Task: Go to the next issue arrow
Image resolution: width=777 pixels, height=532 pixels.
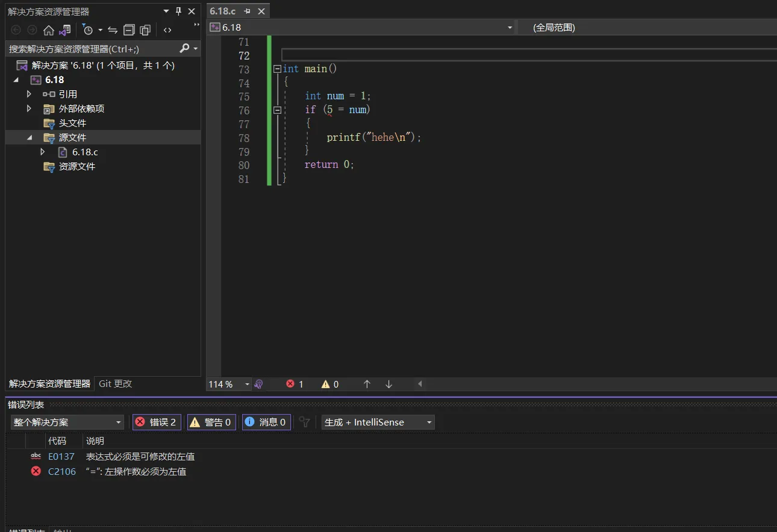Action: click(x=388, y=384)
